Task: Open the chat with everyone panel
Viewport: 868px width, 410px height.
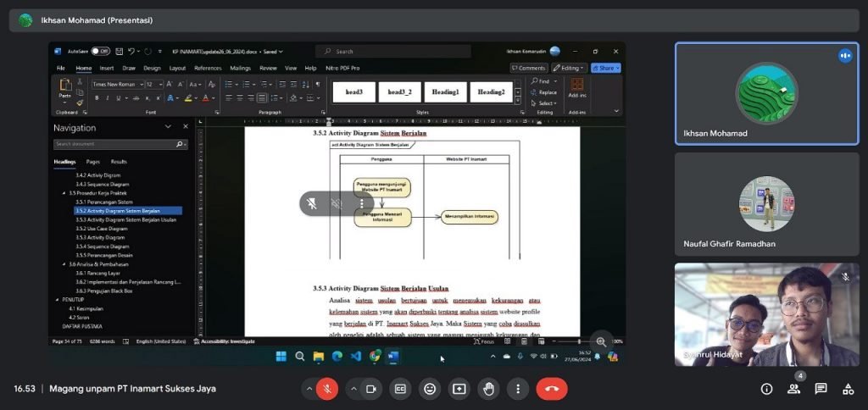Action: 821,389
